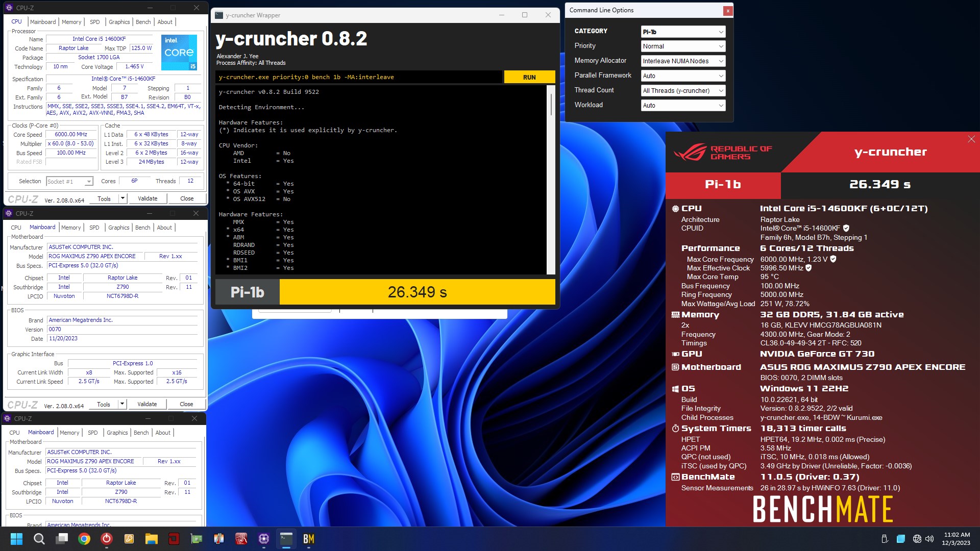This screenshot has height=551, width=980.
Task: Click the Intel Core i5 badge in CPU-Z
Action: (179, 52)
